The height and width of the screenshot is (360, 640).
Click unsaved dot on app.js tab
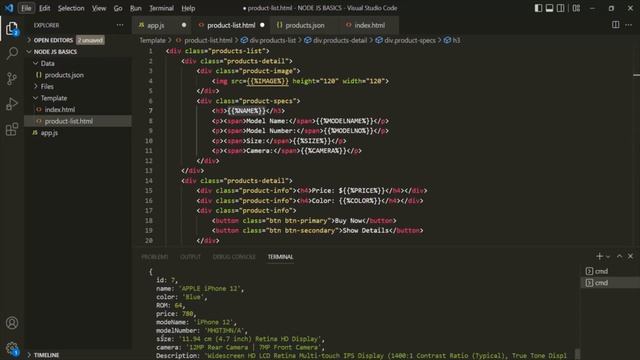pyautogui.click(x=184, y=25)
